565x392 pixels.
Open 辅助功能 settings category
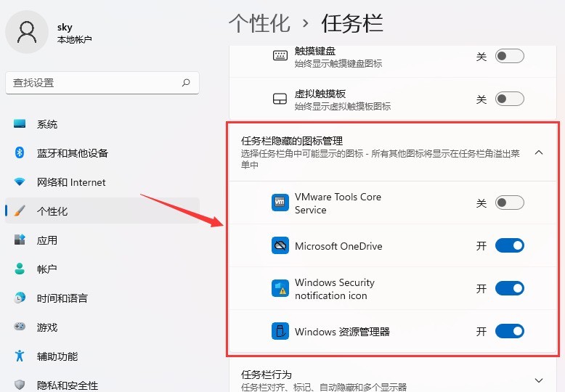[102, 356]
